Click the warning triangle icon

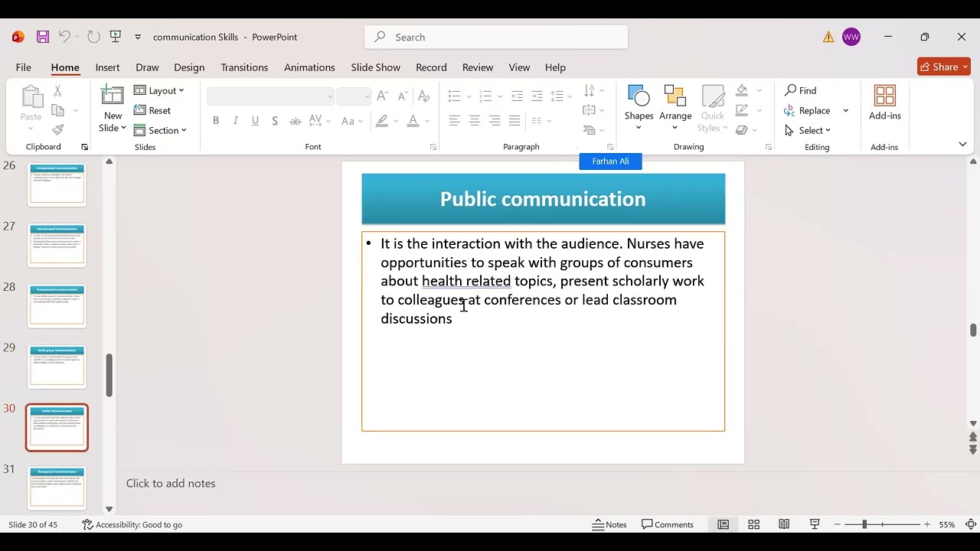point(828,37)
